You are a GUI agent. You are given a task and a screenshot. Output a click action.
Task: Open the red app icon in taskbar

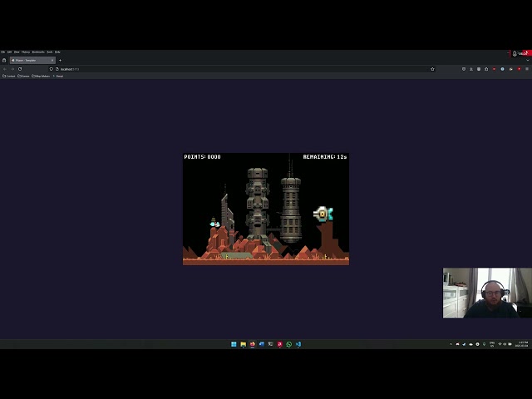tap(280, 344)
